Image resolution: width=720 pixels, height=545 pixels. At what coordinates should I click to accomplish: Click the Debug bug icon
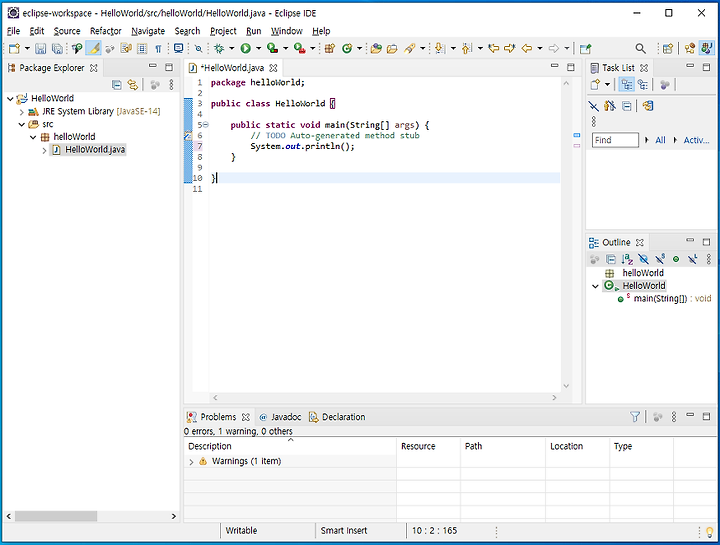point(219,48)
